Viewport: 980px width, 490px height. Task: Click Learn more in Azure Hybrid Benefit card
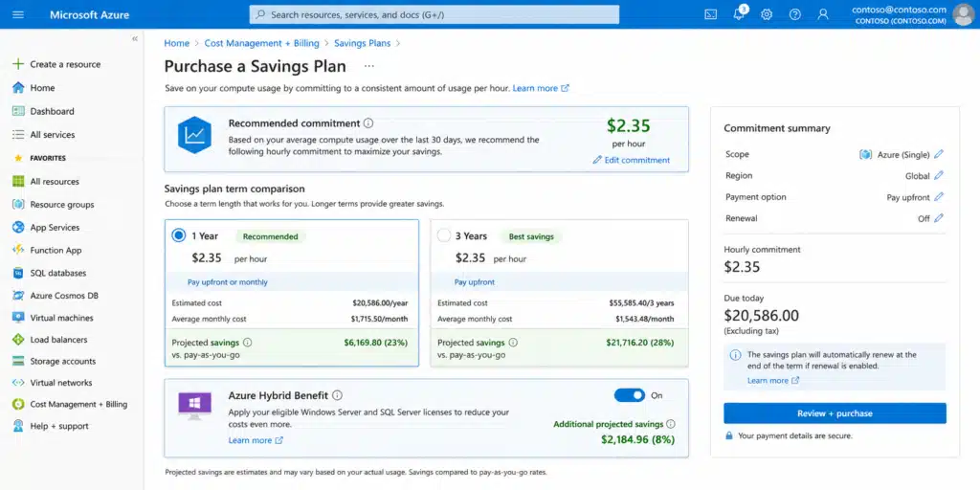point(256,440)
